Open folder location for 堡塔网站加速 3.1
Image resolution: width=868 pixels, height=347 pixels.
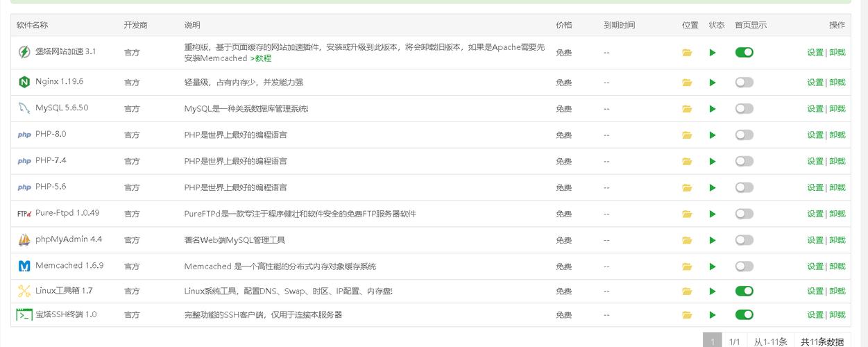click(687, 52)
